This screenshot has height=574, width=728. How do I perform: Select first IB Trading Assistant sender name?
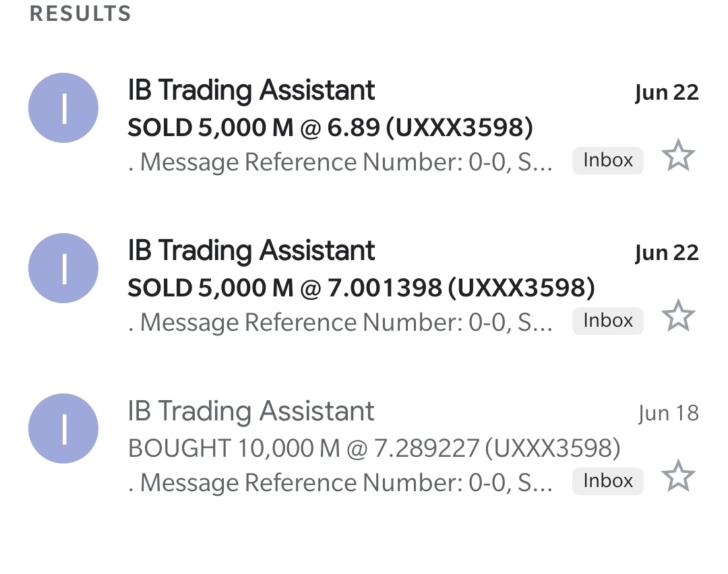251,90
